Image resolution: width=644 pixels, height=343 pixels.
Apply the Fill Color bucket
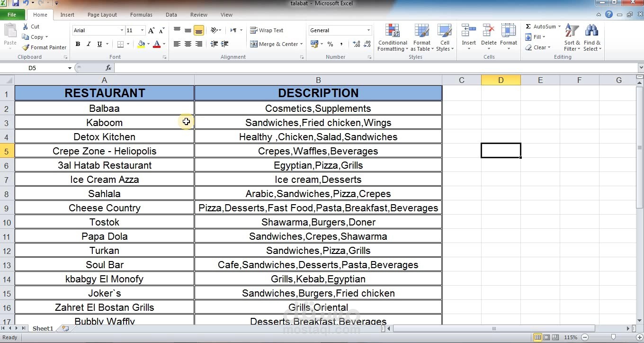pos(141,44)
